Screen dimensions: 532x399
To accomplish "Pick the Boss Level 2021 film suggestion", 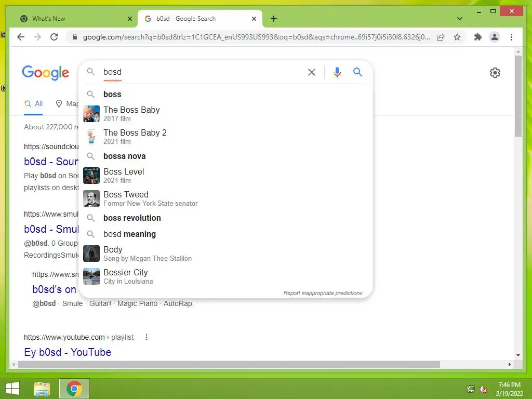I will pos(225,176).
